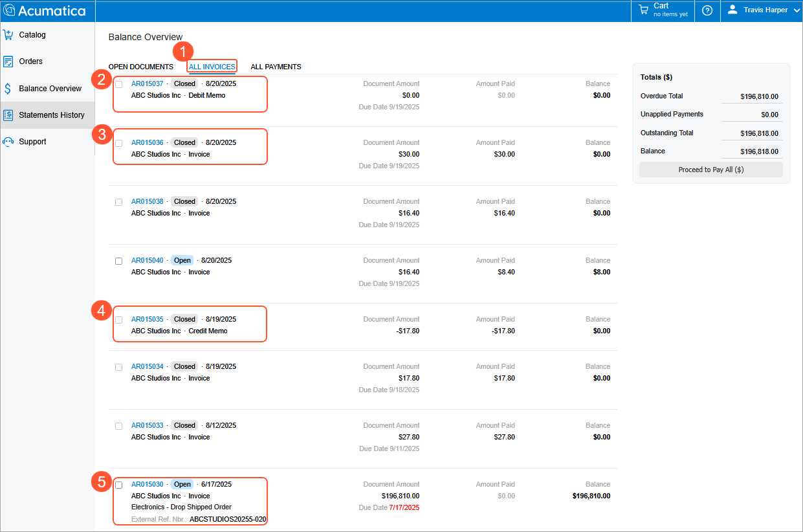Click the Orders list icon in sidebar
The height and width of the screenshot is (532, 803).
pos(8,61)
